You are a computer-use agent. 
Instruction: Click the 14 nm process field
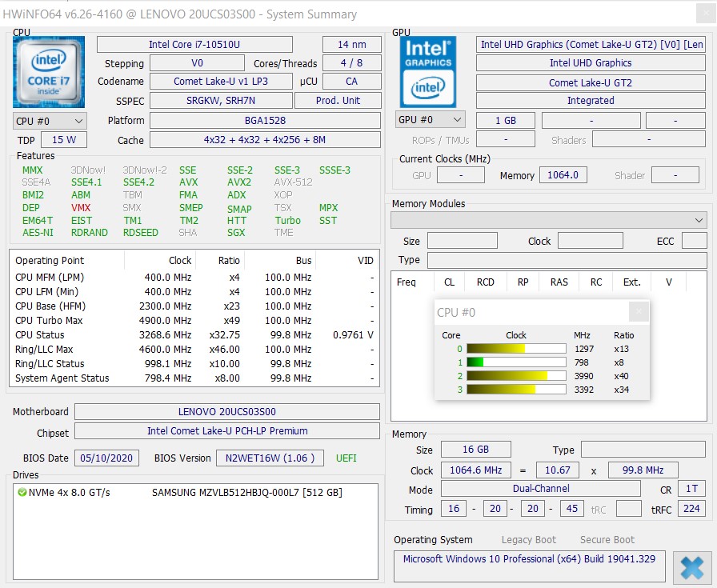coord(351,44)
